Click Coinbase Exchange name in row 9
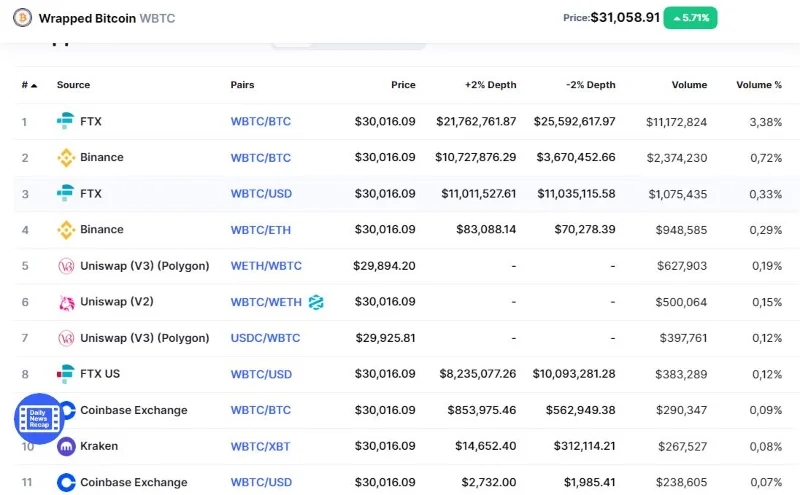The width and height of the screenshot is (800, 495). tap(134, 410)
